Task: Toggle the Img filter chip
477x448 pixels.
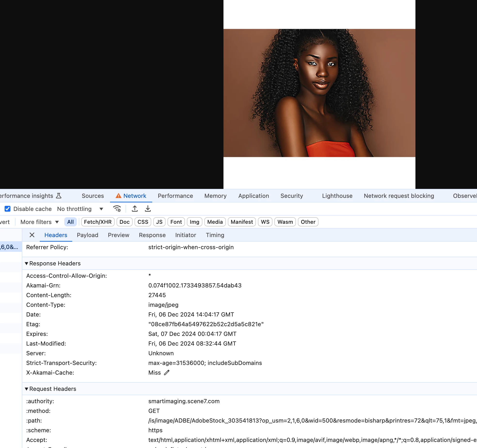Action: (194, 222)
